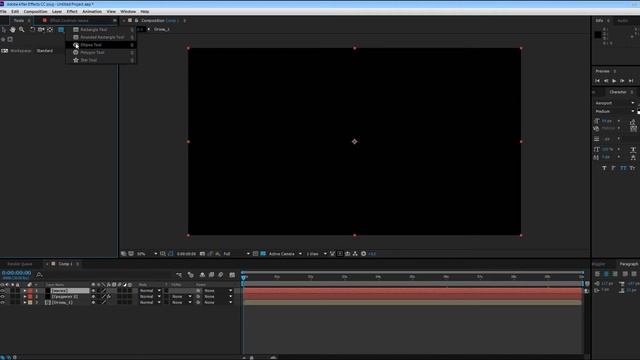
Task: Take a snapshot of the composition viewer
Action: [202, 254]
